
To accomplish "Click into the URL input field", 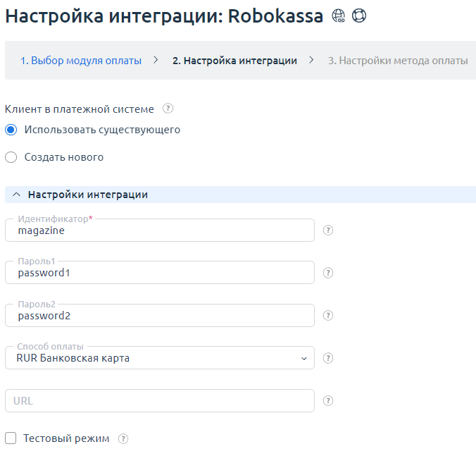I will coord(159,400).
